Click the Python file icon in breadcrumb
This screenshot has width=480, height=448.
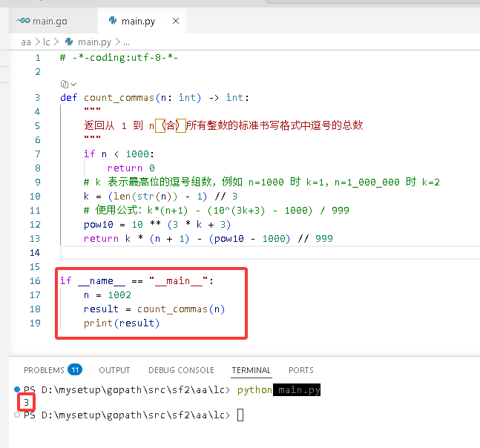tap(69, 42)
